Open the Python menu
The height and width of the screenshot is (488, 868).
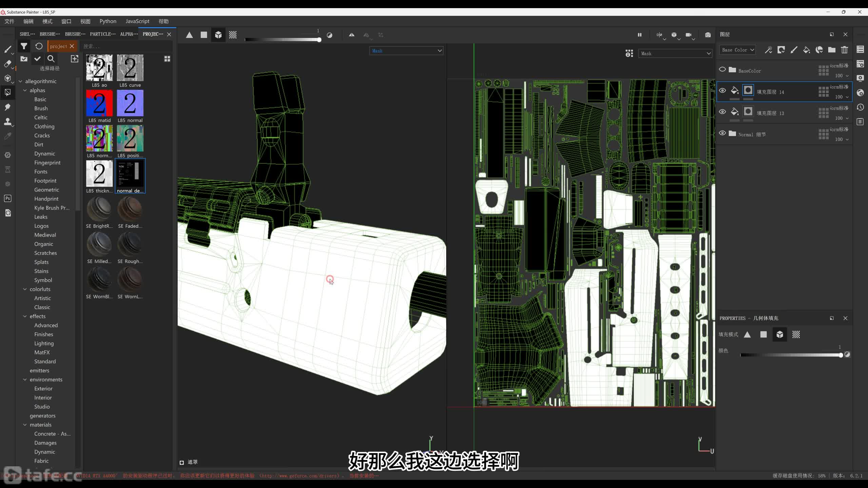(x=108, y=21)
